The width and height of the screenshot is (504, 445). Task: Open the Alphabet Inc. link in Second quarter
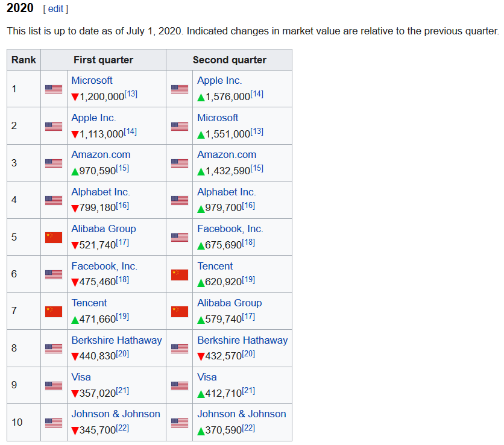point(226,192)
